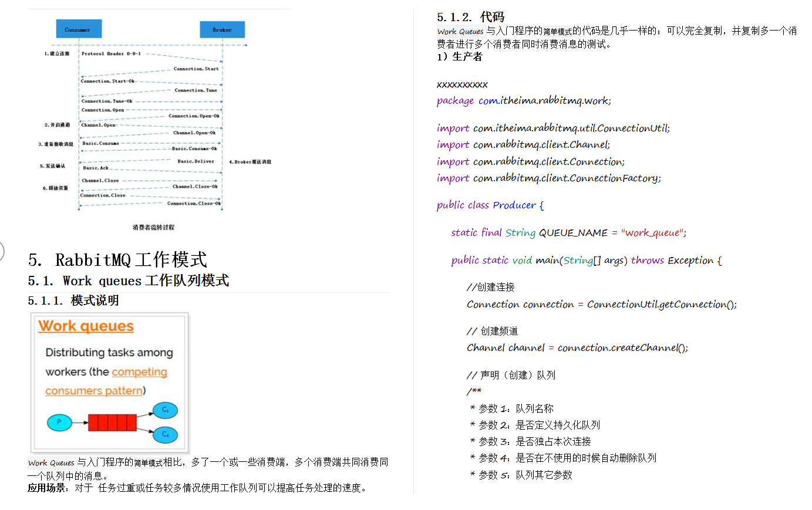Click the 'ConnectionUtil.getConnection();' code line
Screen dimensions: 812x510
tap(602, 304)
